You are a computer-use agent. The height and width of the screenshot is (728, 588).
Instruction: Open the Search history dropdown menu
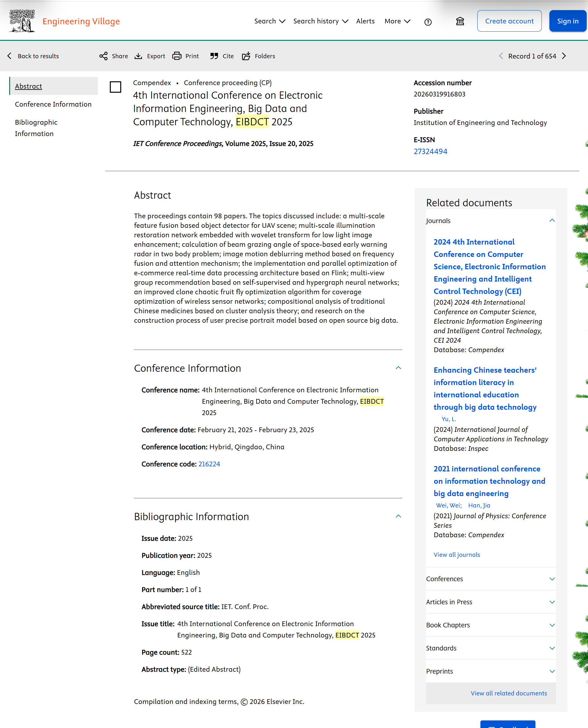(x=320, y=21)
